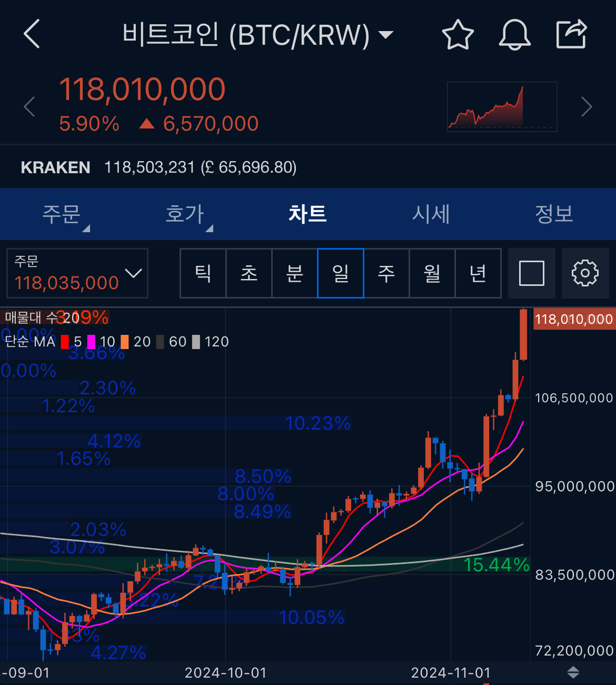Click the red MA 5 color swatch

coord(65,342)
